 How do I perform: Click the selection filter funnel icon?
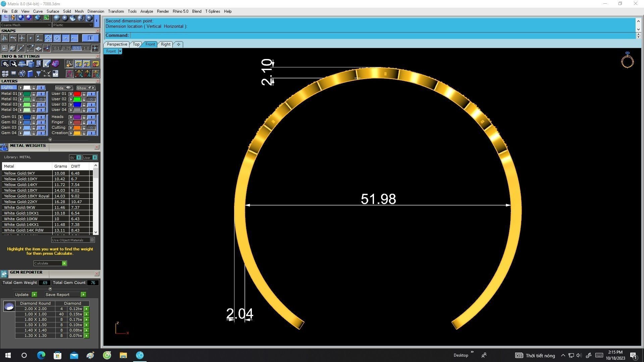point(38,74)
